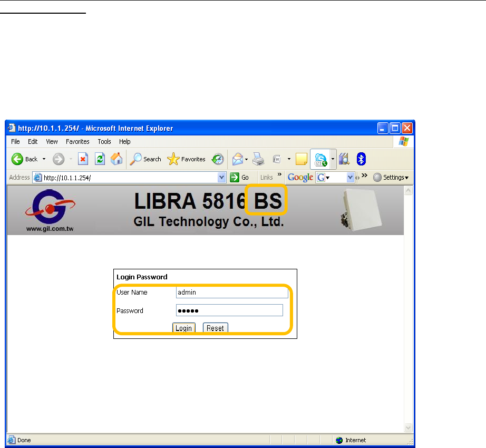Click the green Go button
This screenshot has width=486, height=448.
pos(239,178)
